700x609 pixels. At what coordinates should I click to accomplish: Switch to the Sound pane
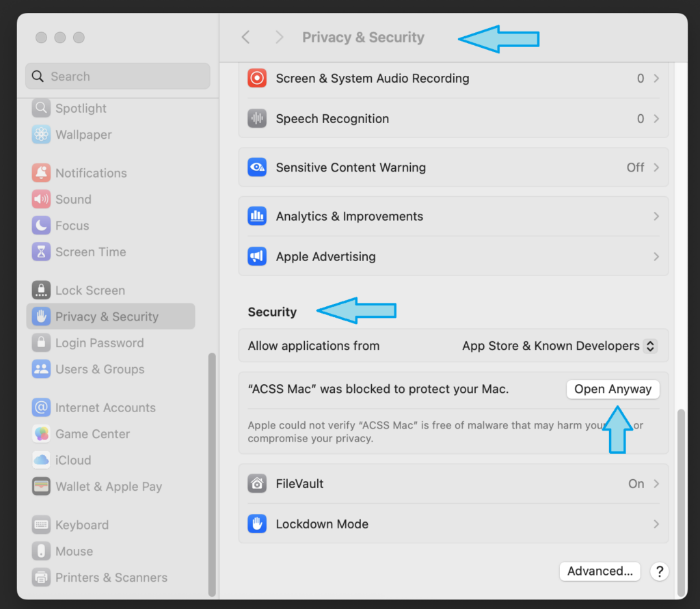73,199
